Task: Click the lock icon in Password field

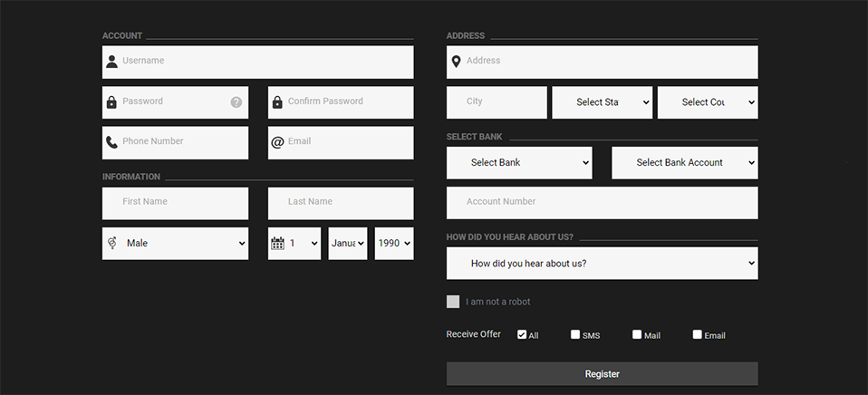Action: (x=111, y=102)
